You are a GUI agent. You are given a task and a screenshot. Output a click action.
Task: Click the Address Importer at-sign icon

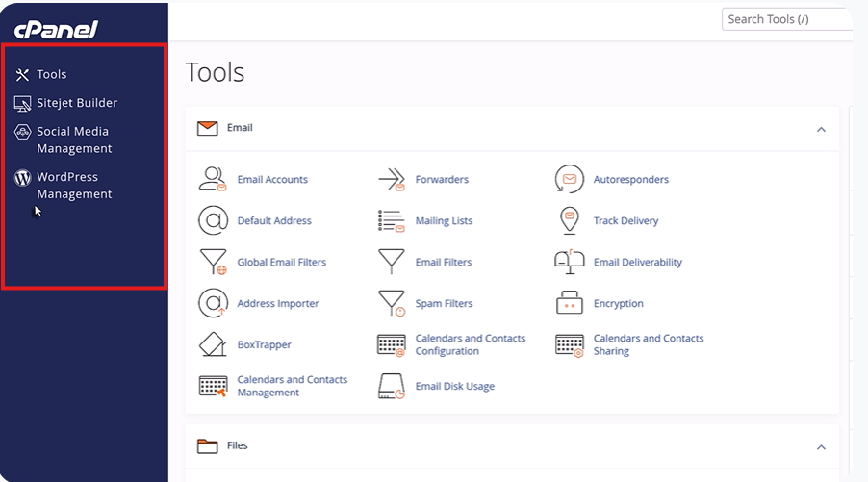coord(213,303)
